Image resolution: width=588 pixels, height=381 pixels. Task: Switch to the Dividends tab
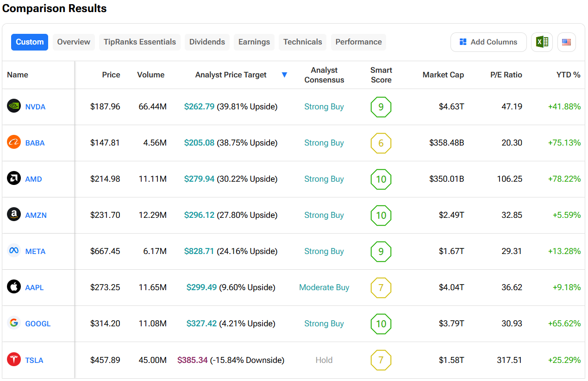pos(207,42)
